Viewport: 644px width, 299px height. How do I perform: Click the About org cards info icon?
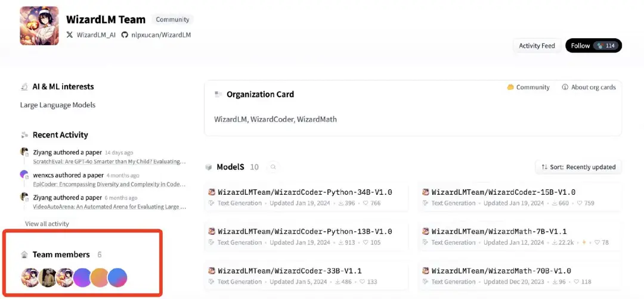565,88
